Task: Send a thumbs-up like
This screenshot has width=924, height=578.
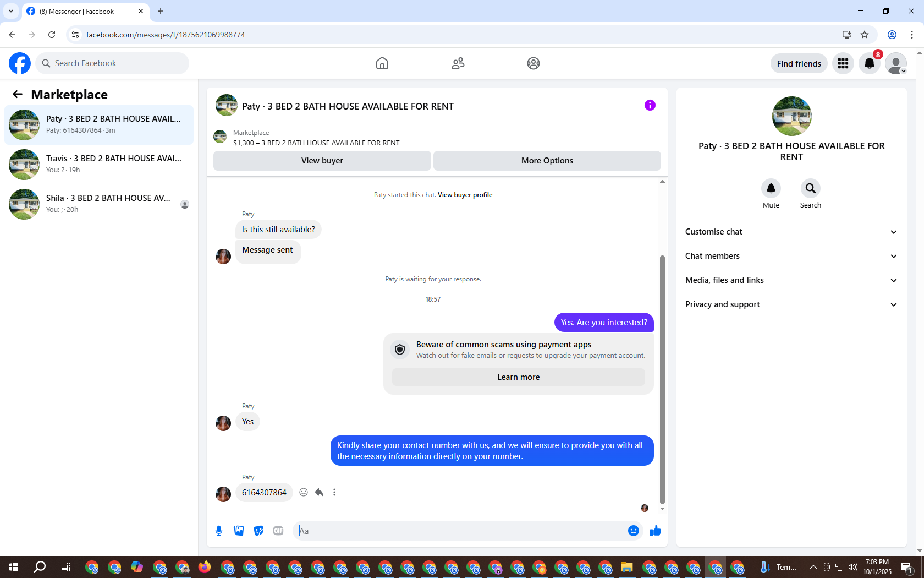Action: point(656,531)
